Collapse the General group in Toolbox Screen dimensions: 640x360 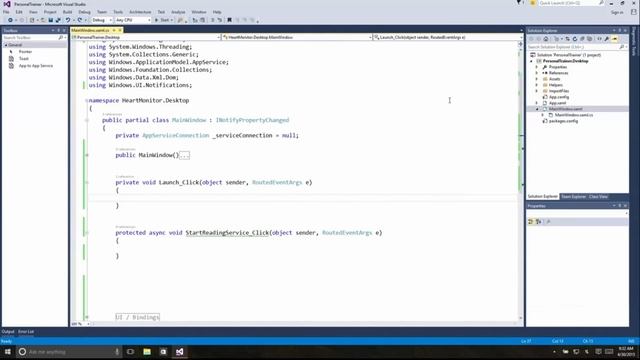point(6,45)
